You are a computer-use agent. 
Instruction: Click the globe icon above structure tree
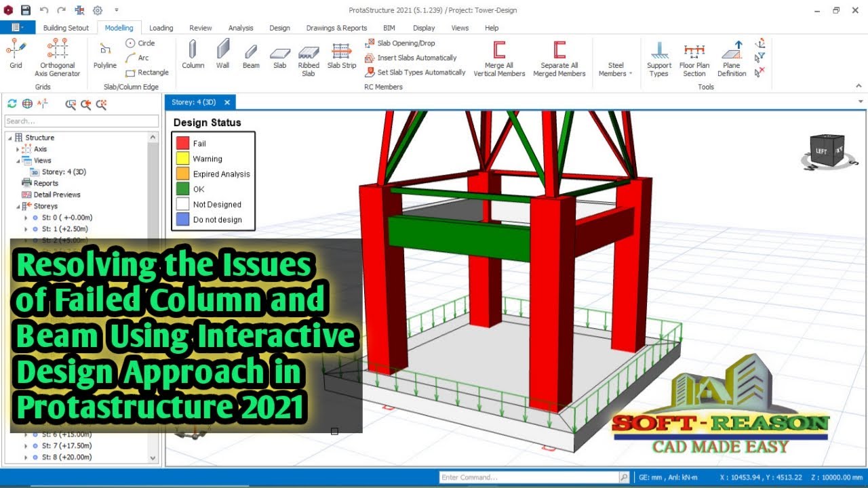27,104
